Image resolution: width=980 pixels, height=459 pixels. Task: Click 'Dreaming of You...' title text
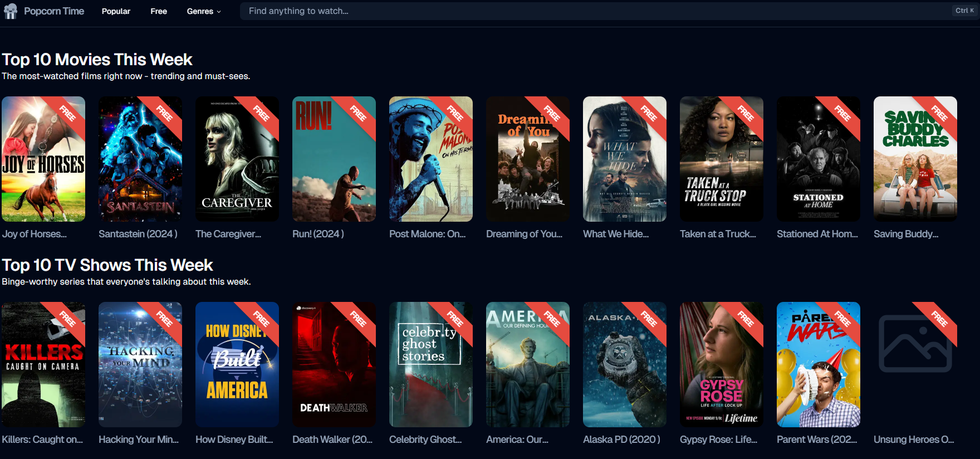click(x=525, y=234)
